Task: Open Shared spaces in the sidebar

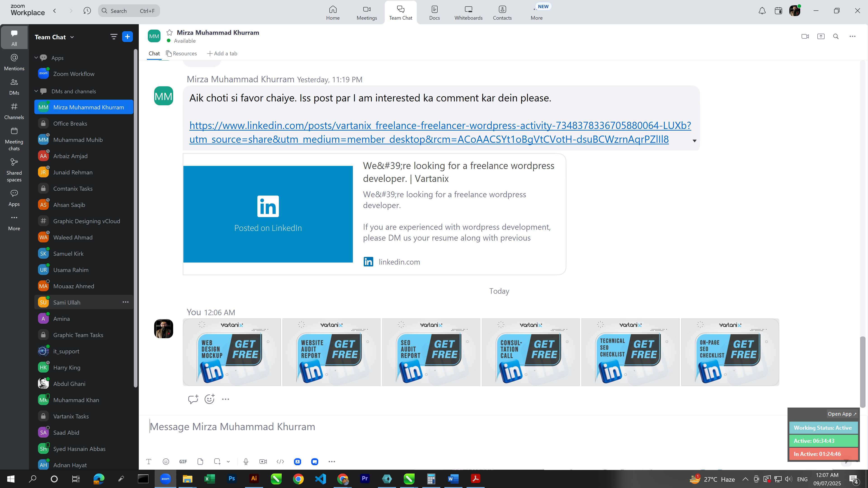Action: pos(14,170)
